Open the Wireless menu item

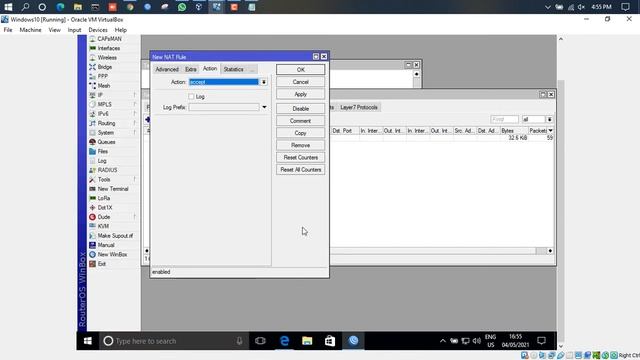pos(107,58)
